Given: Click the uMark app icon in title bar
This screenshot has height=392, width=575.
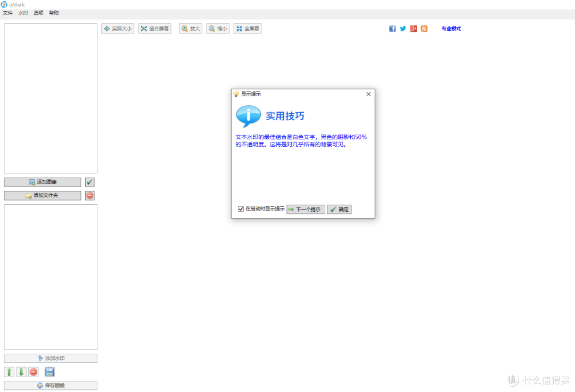Looking at the screenshot, I should 4,4.
